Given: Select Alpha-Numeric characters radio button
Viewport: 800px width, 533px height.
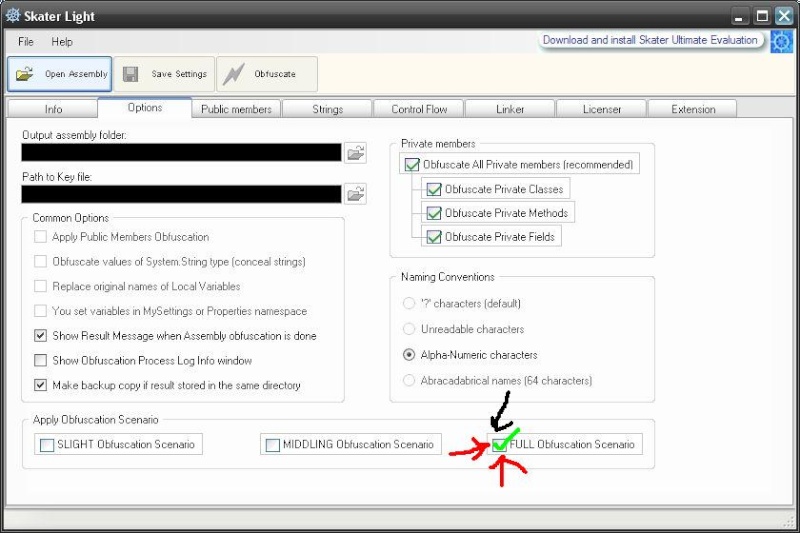Looking at the screenshot, I should (x=409, y=354).
